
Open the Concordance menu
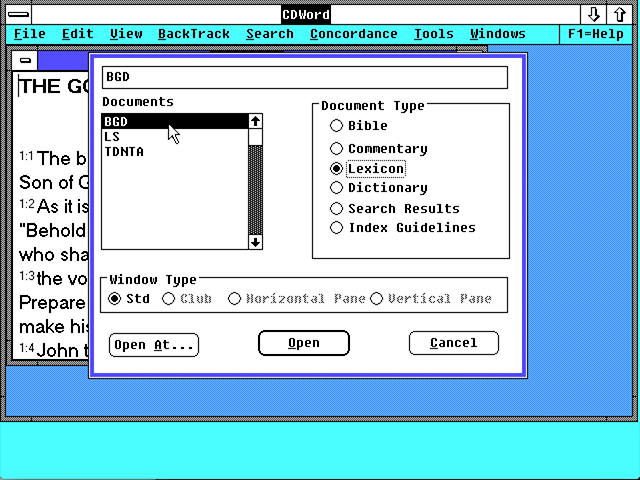pos(353,34)
